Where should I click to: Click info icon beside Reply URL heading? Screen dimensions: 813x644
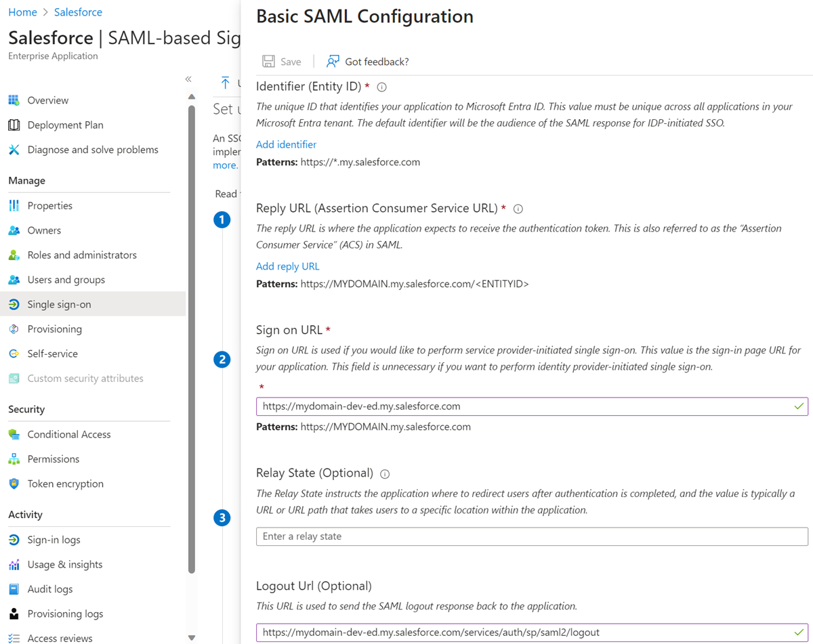click(518, 209)
